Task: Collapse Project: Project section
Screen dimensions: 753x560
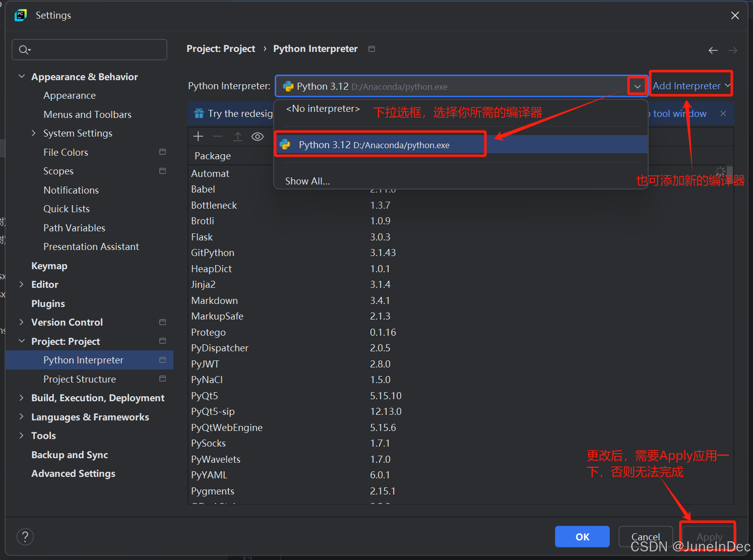Action: pos(22,341)
